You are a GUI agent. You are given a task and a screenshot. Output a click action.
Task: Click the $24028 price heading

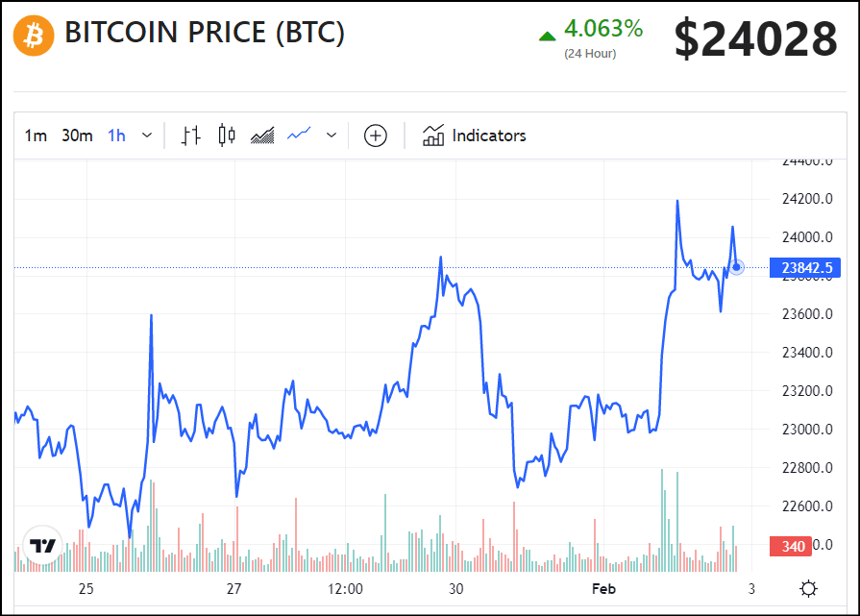[x=755, y=39]
